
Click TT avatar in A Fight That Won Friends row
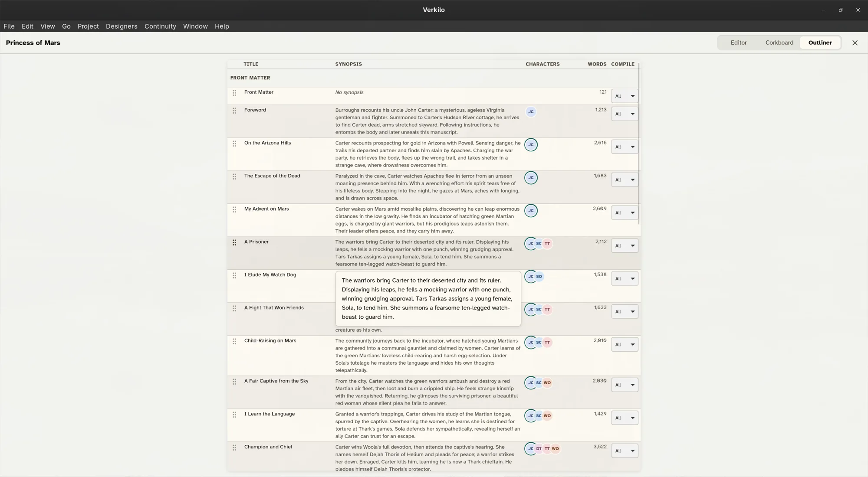pyautogui.click(x=547, y=310)
